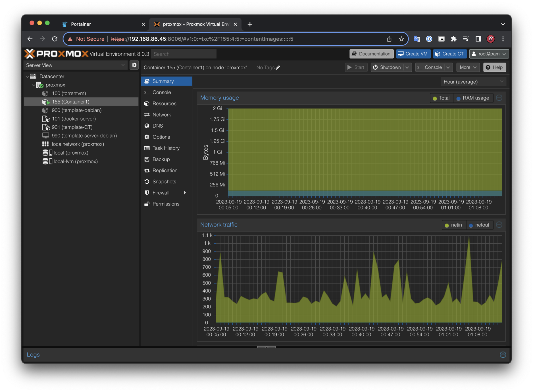Click the pencil icon to edit tags
Screen dimensions: 533x392
tap(278, 67)
